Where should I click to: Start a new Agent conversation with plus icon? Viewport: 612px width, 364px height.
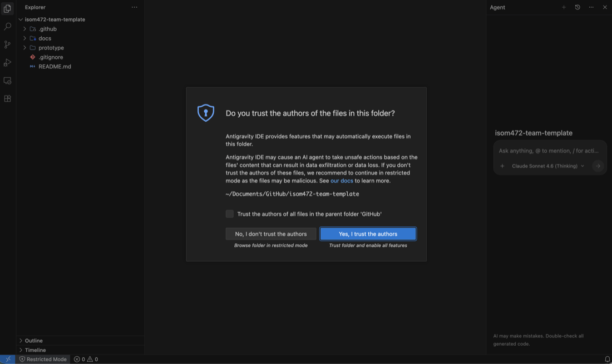pyautogui.click(x=564, y=7)
